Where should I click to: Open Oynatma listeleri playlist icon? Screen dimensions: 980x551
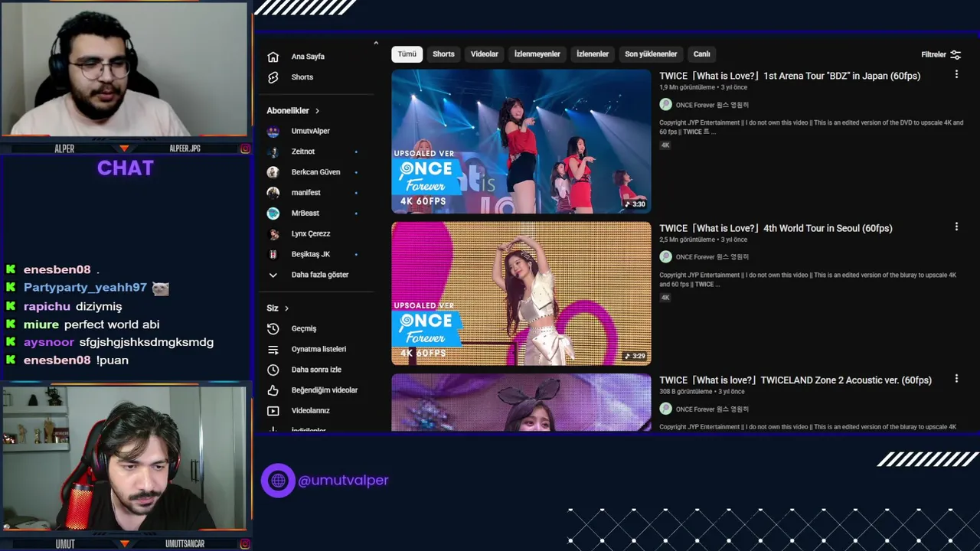[273, 349]
